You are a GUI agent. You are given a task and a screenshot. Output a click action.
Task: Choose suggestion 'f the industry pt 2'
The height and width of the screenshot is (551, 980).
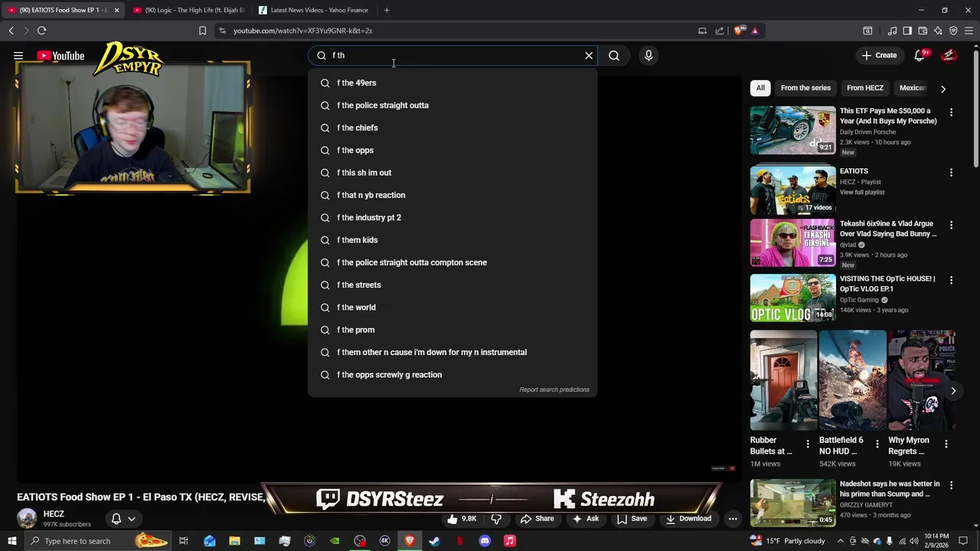452,217
